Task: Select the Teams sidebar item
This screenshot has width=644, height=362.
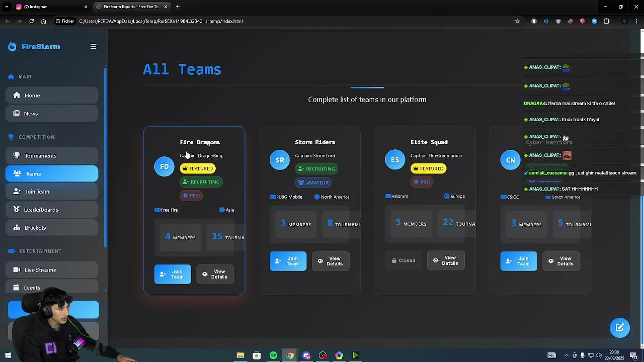Action: (x=52, y=173)
